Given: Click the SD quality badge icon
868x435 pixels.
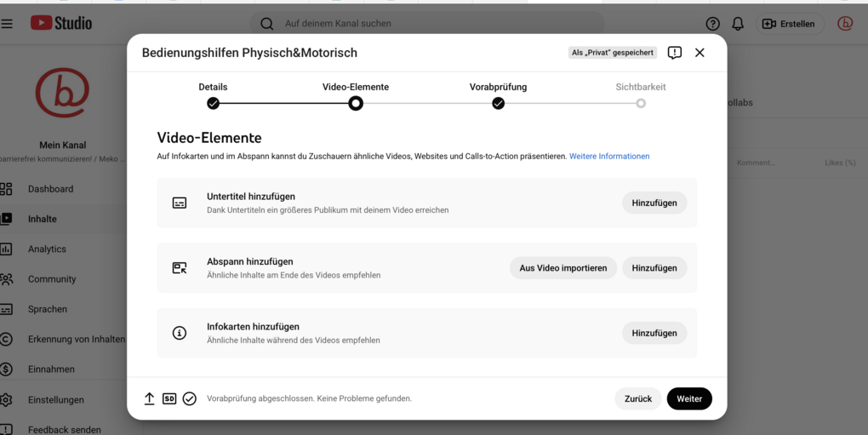Looking at the screenshot, I should pos(169,398).
